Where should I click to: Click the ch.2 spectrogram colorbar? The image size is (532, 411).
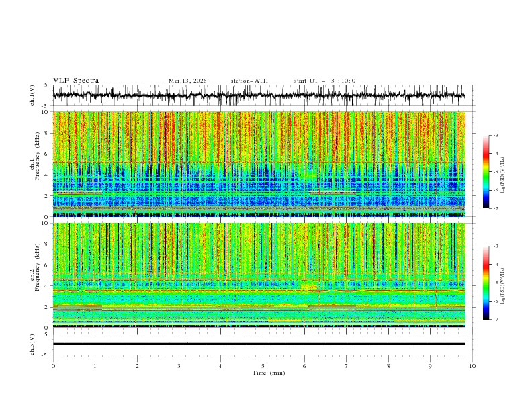pyautogui.click(x=486, y=283)
